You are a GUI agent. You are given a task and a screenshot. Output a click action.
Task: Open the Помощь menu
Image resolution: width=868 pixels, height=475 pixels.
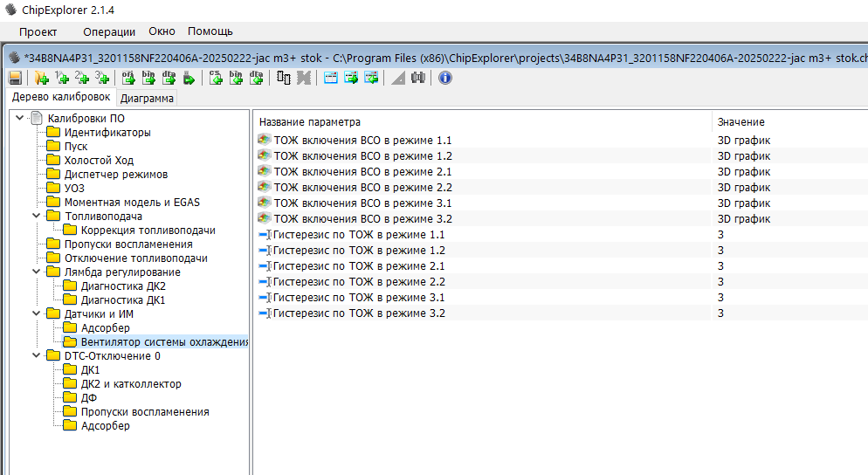[210, 31]
